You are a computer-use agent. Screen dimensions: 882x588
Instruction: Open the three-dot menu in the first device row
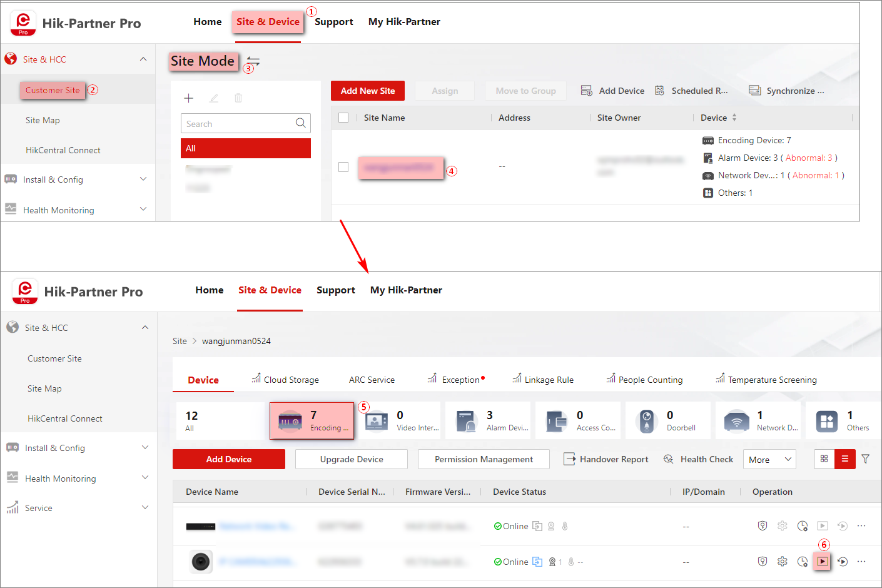[x=861, y=526]
